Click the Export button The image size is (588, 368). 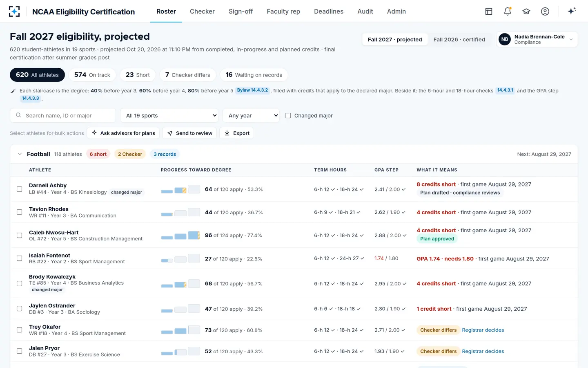(x=237, y=133)
